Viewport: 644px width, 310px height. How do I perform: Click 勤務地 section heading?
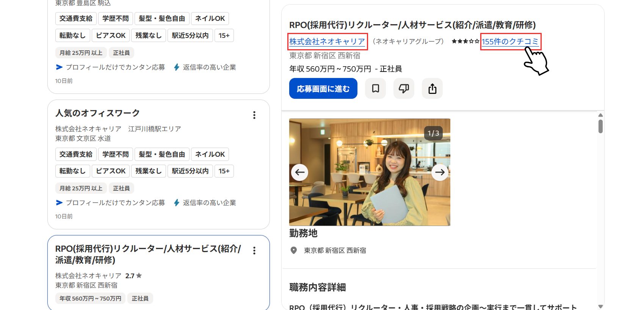click(303, 233)
